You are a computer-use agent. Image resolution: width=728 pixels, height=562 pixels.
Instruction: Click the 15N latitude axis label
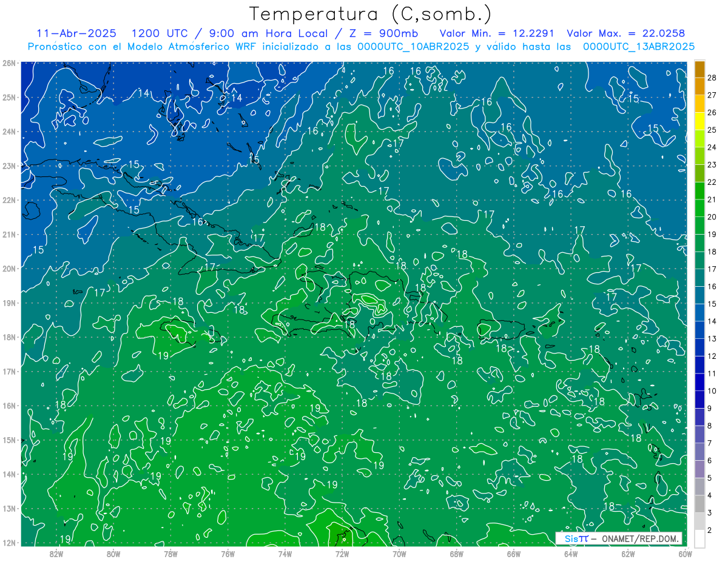[9, 440]
